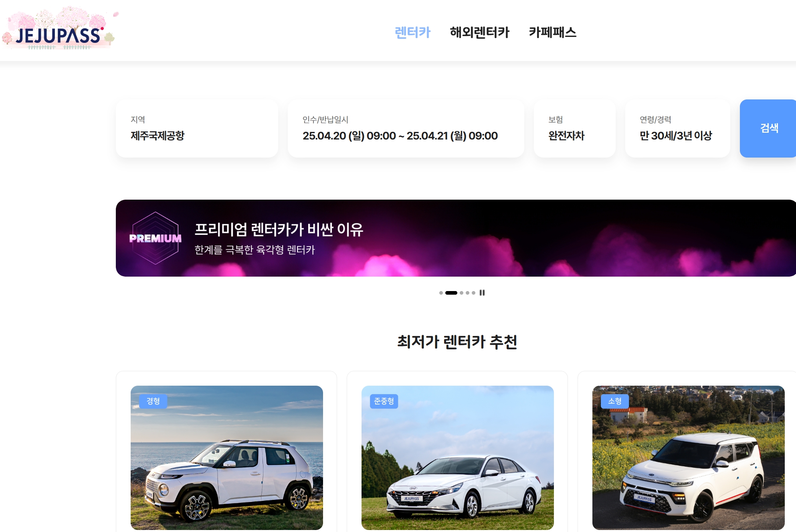The height and width of the screenshot is (532, 796).
Task: Select the 렌터카 navigation tab
Action: (x=412, y=32)
